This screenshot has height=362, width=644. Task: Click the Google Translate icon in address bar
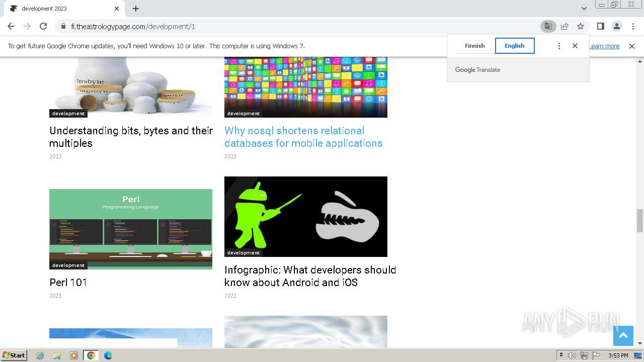point(548,26)
